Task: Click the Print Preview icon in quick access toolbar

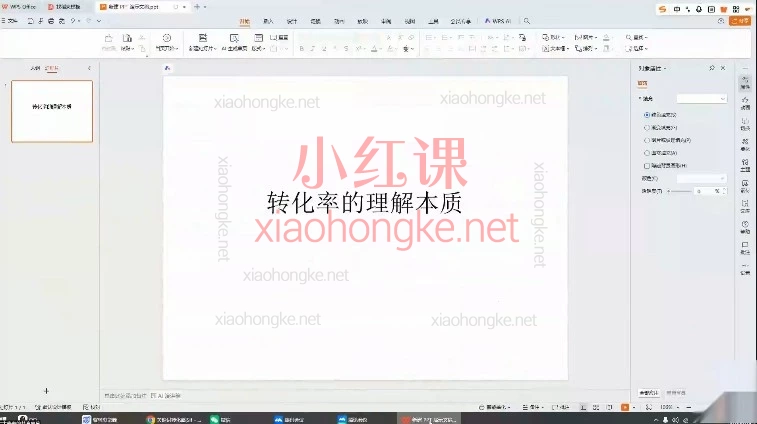Action: (62, 21)
